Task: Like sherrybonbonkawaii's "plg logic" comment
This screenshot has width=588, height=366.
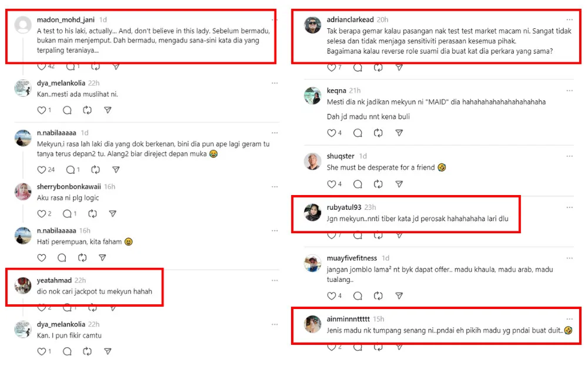Action: pos(42,213)
